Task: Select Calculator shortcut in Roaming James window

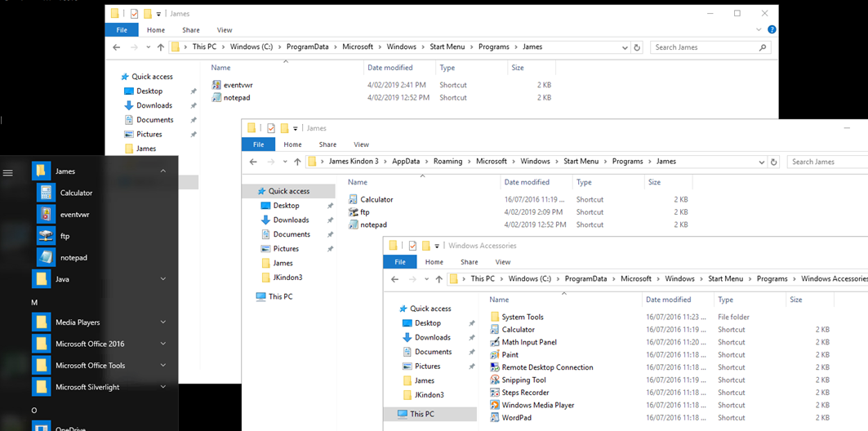Action: tap(376, 199)
